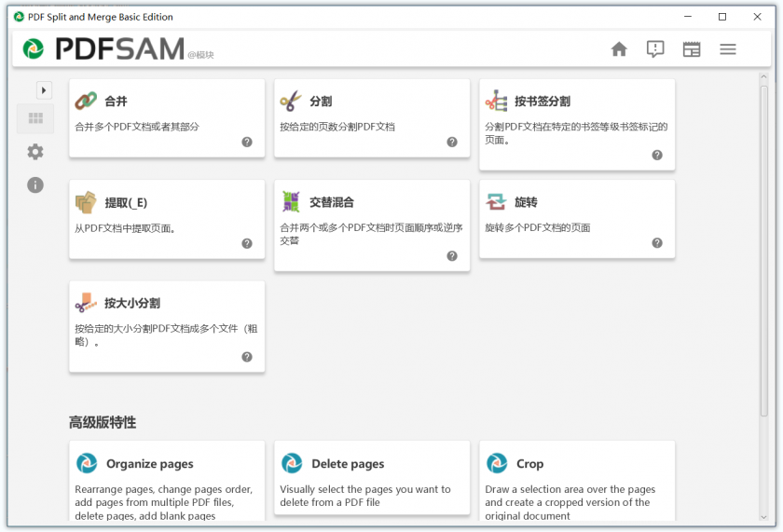Click the 合并多个PDF文档或者其部分 description

pos(137,127)
